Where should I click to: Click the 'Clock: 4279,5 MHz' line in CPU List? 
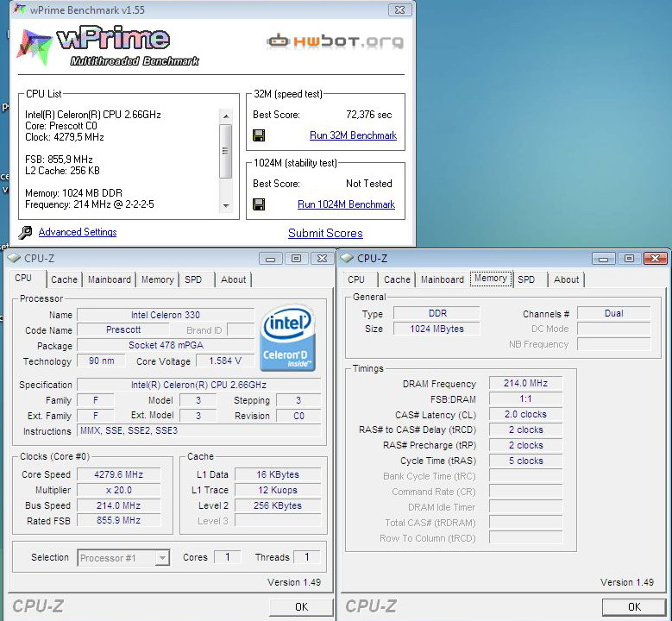coord(65,137)
